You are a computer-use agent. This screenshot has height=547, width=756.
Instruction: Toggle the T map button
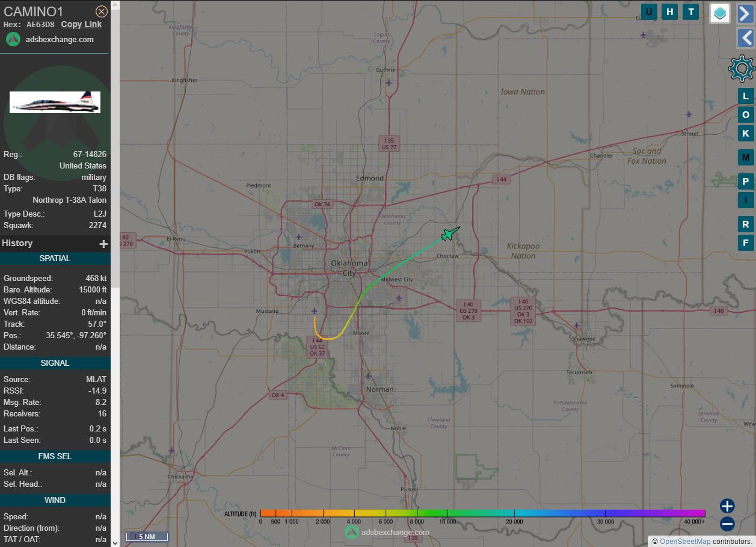(691, 11)
